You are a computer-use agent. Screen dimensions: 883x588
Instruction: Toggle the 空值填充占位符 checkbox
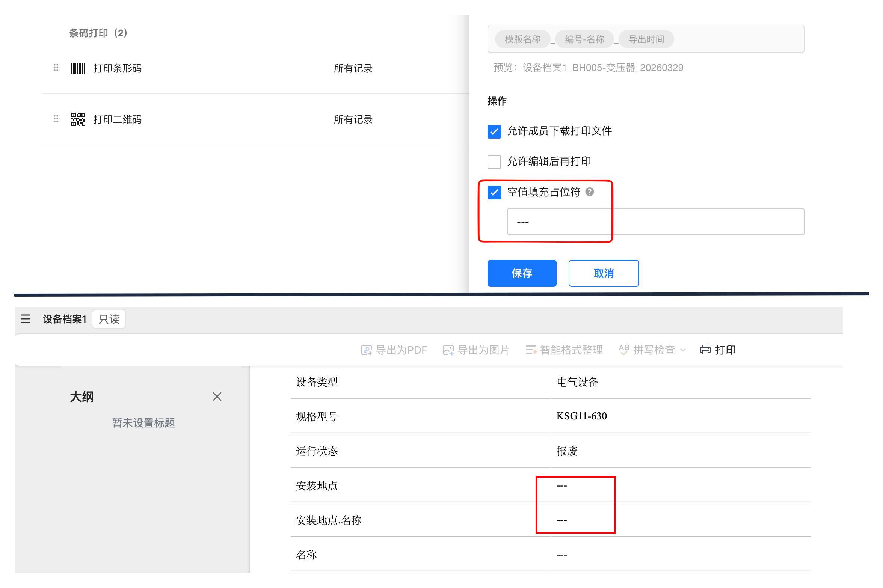click(x=494, y=192)
